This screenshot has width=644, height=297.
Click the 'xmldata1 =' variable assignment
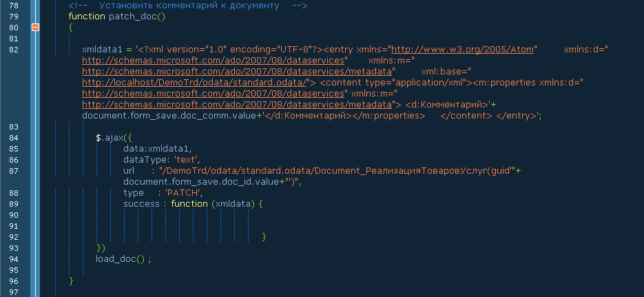click(x=107, y=50)
